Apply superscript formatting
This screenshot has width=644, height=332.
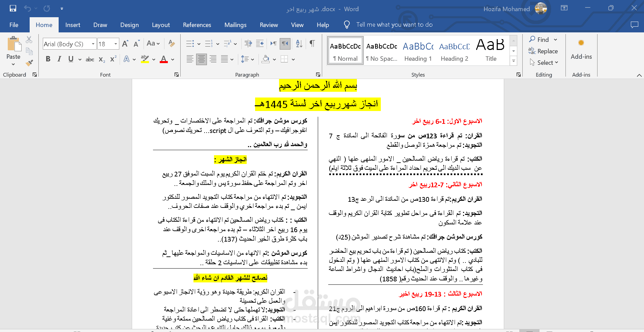[x=114, y=59]
